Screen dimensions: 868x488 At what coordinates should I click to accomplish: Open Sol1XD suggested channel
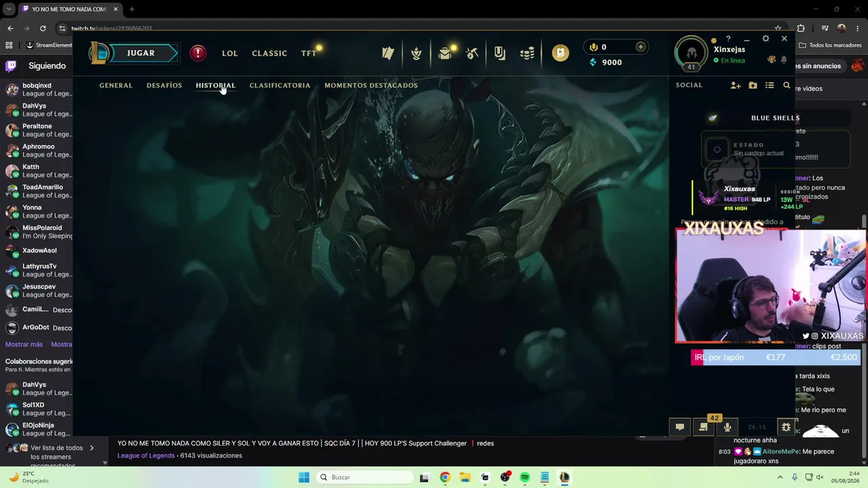click(x=37, y=409)
